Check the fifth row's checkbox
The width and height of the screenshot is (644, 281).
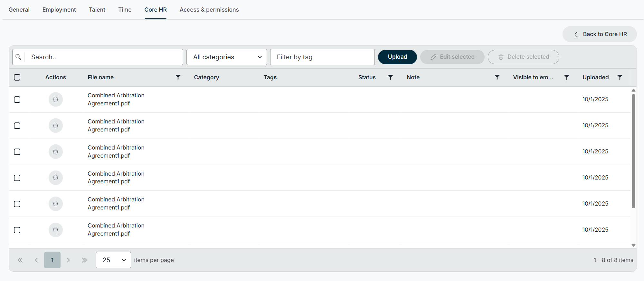(17, 204)
